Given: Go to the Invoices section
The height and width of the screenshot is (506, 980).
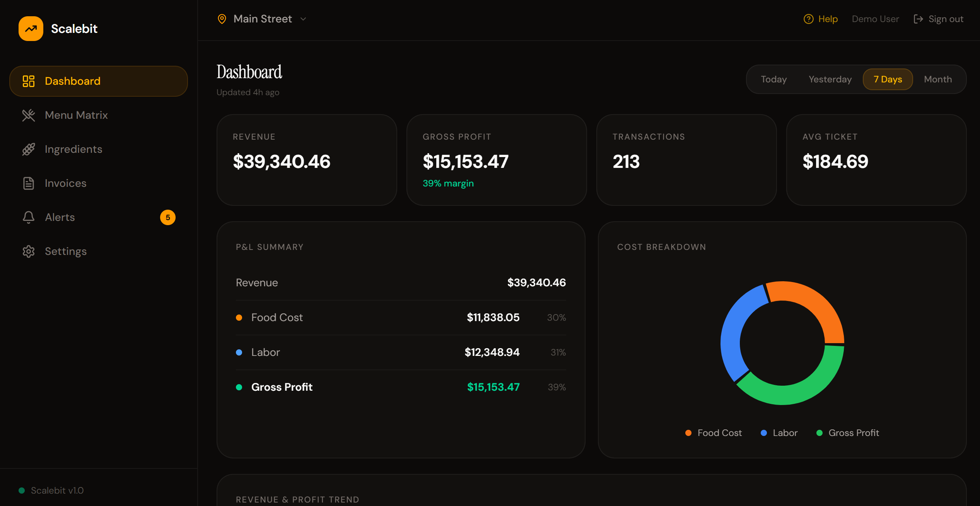Looking at the screenshot, I should tap(65, 183).
